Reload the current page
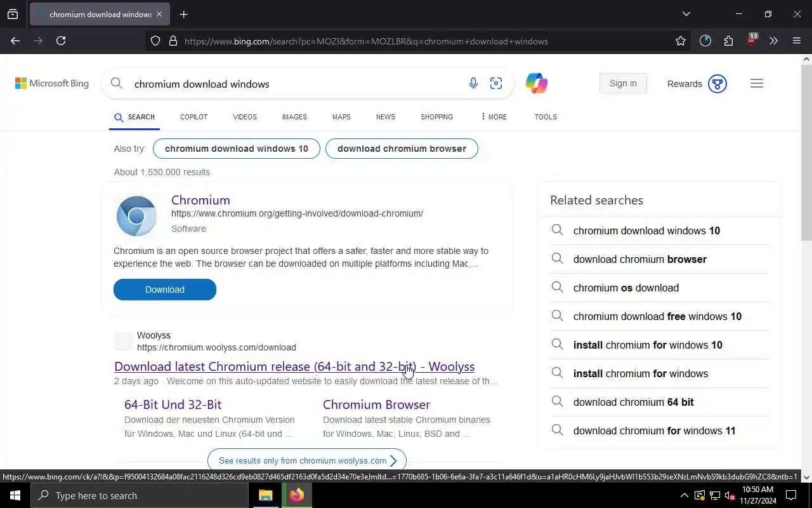The height and width of the screenshot is (508, 812). [x=61, y=41]
